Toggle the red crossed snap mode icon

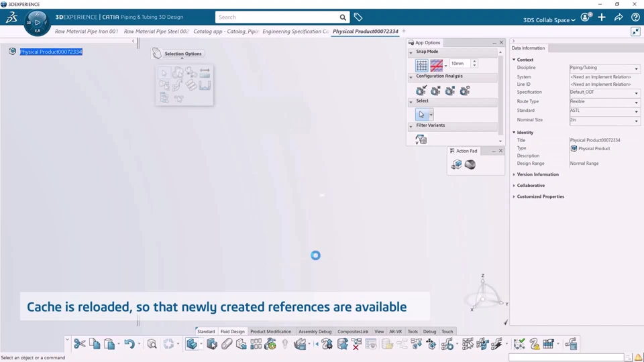pos(436,65)
